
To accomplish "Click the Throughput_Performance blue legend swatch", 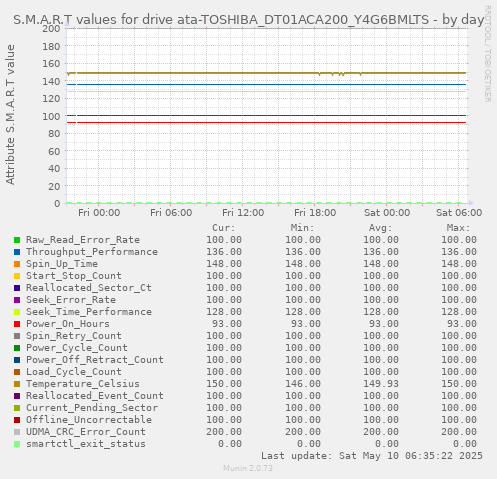I will tap(17, 252).
